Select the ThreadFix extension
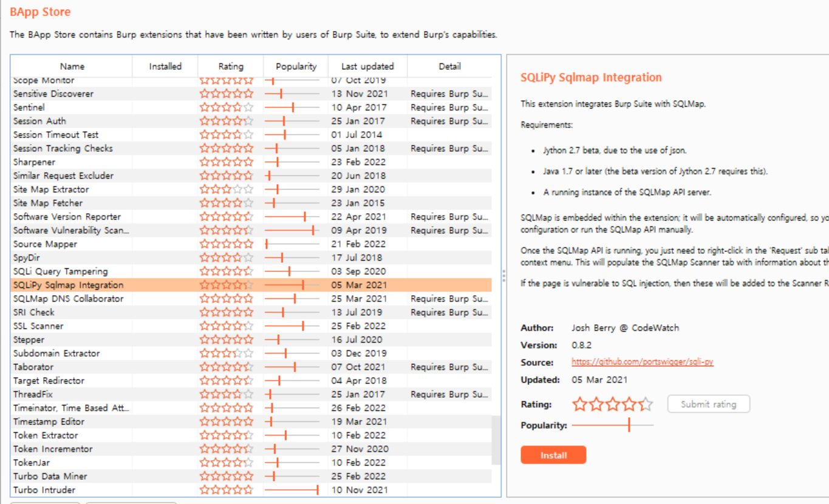The height and width of the screenshot is (504, 829). (x=251, y=394)
